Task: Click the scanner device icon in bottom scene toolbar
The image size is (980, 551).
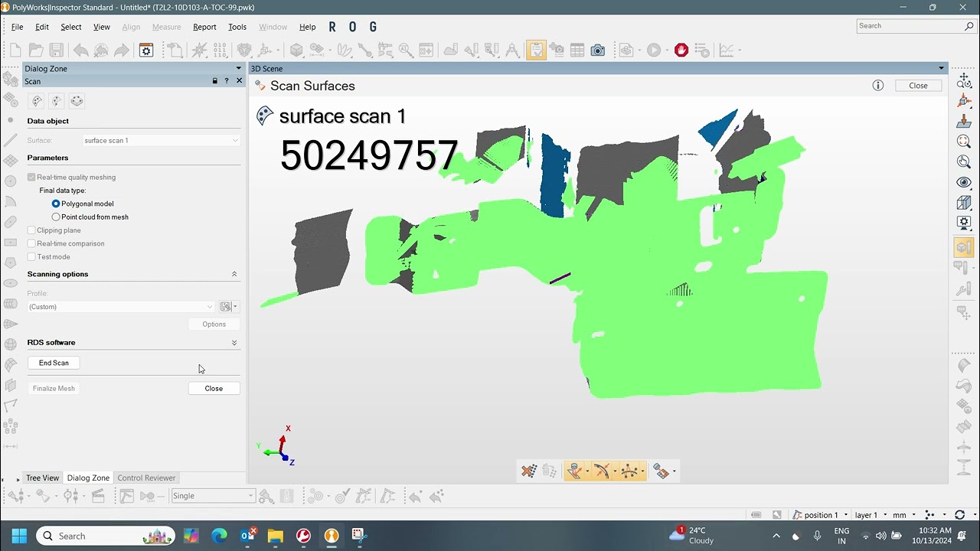Action: pyautogui.click(x=661, y=471)
